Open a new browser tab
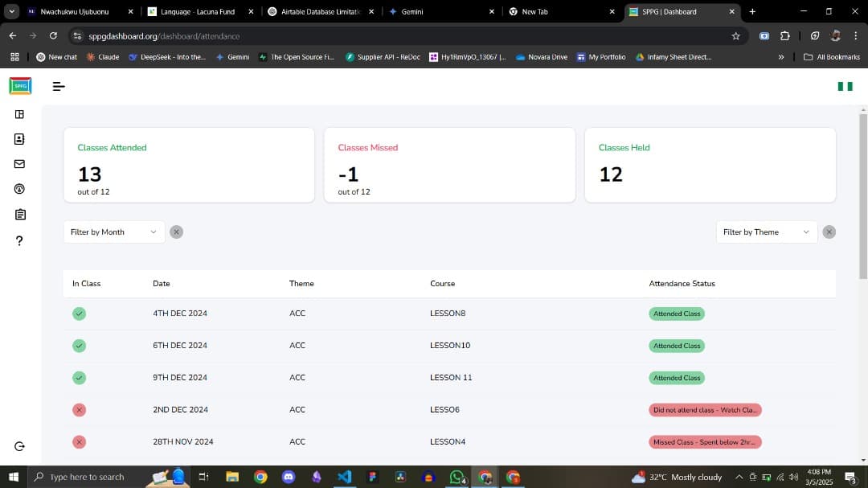The image size is (868, 488). pos(752,11)
